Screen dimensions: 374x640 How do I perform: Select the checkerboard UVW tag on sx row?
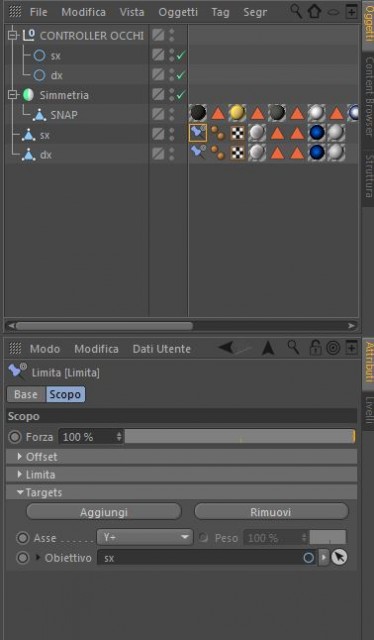coord(237,133)
